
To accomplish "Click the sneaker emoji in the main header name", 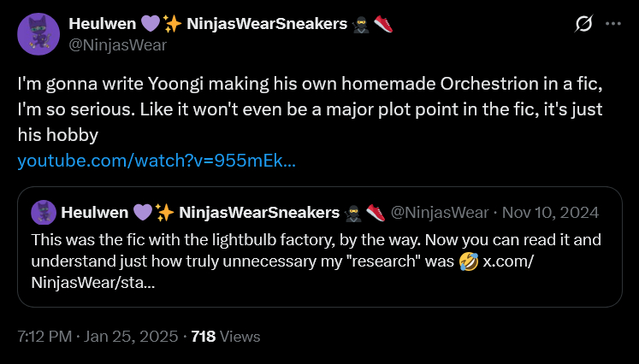I will (x=383, y=24).
